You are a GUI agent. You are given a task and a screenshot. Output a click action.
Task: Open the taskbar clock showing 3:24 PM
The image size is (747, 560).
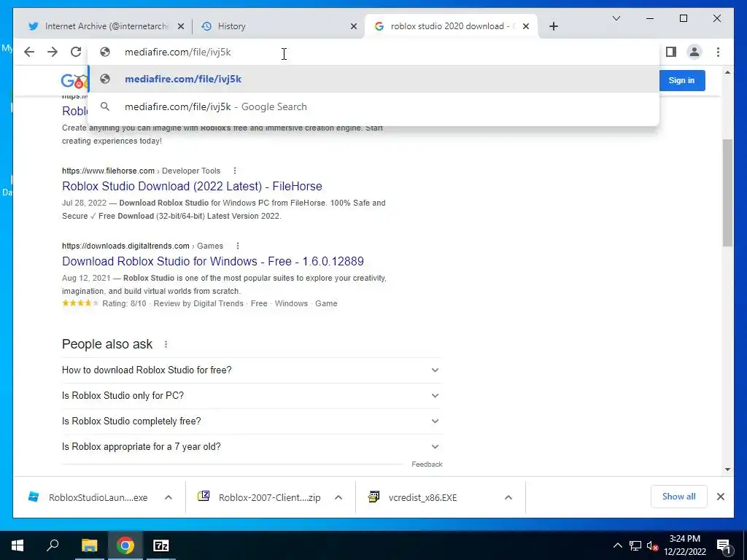click(x=685, y=545)
